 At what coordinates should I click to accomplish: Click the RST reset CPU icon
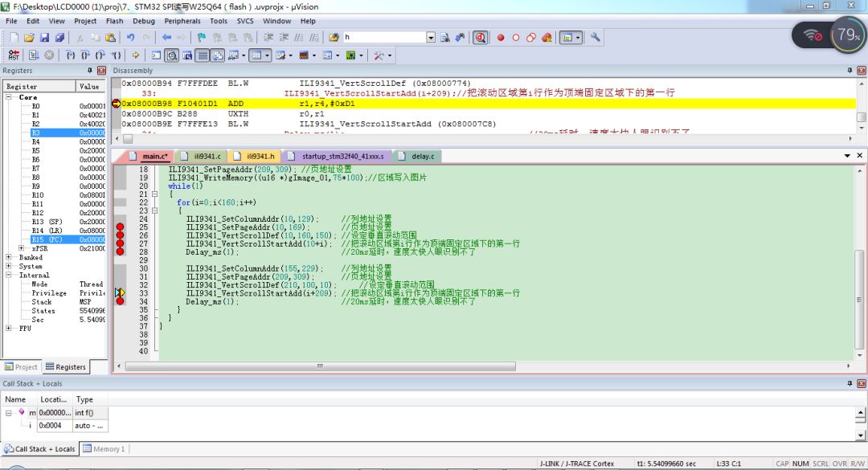14,55
